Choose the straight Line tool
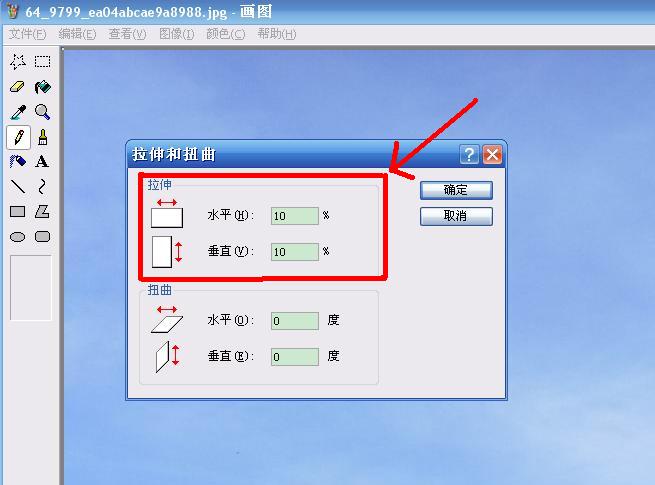Image resolution: width=655 pixels, height=485 pixels. click(18, 186)
